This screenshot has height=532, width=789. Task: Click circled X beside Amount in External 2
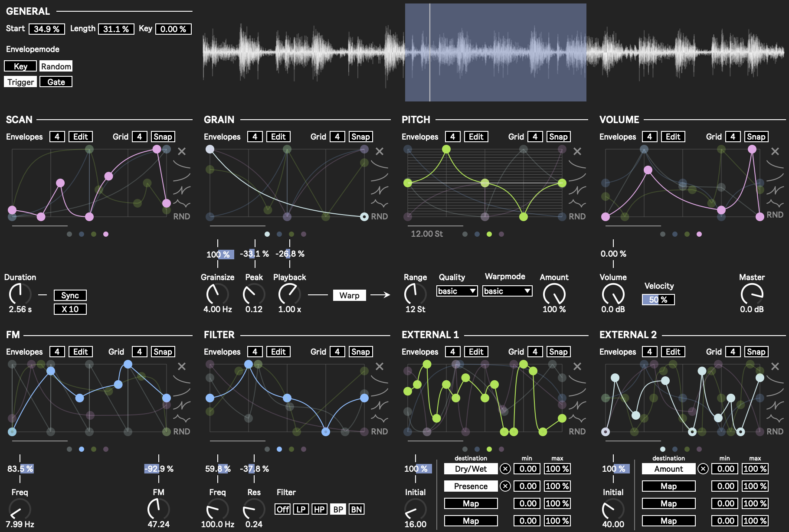(x=703, y=469)
